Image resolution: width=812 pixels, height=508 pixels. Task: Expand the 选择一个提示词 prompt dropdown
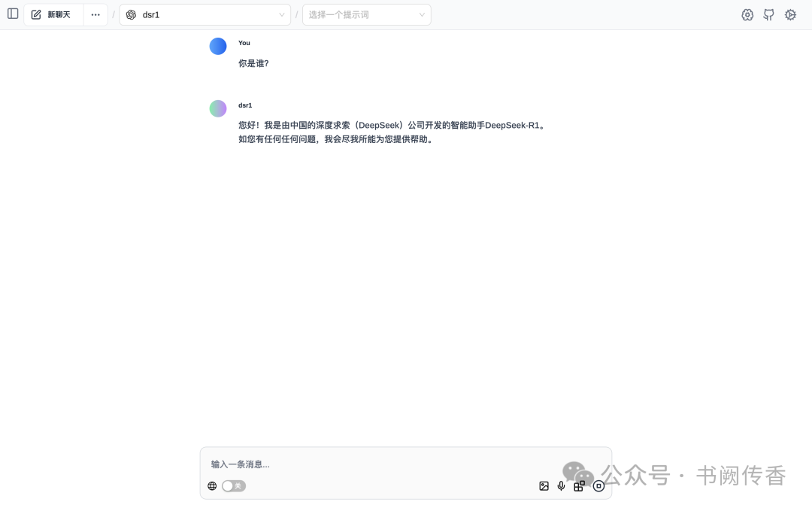coord(367,14)
